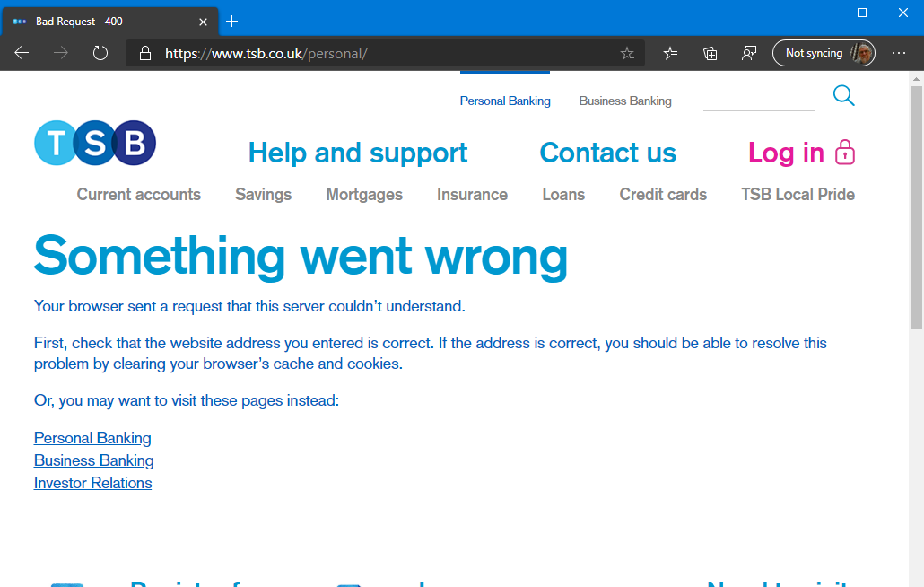Open the search magnifier icon

pos(843,95)
